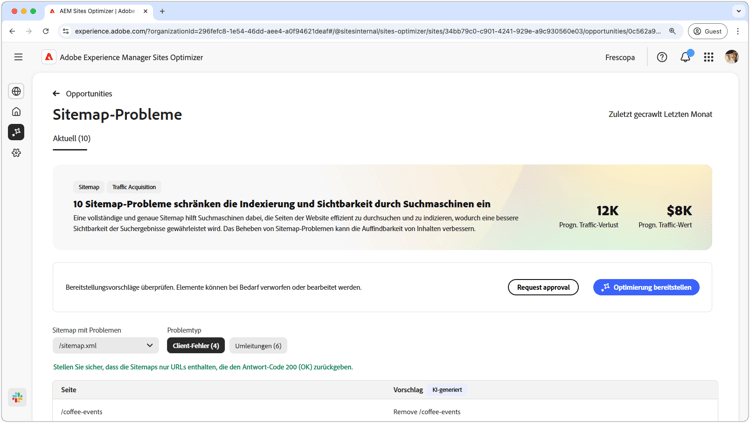Select the Aktuell (10) tab
This screenshot has width=750, height=423.
click(x=71, y=138)
